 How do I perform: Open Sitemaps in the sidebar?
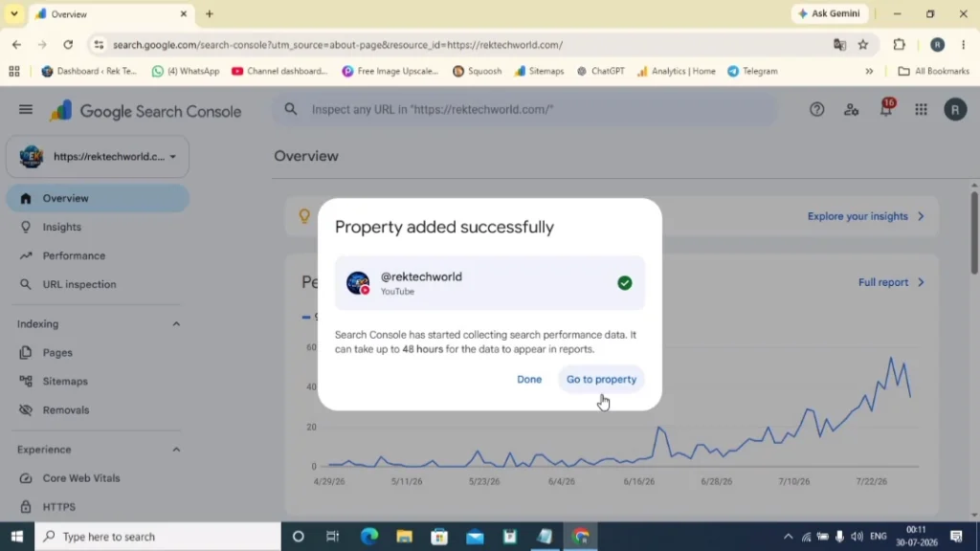[98, 381]
